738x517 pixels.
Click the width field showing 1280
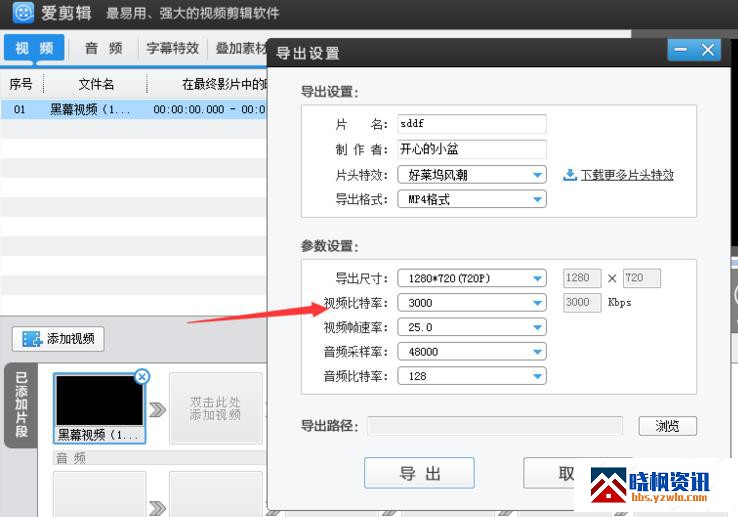pos(582,278)
